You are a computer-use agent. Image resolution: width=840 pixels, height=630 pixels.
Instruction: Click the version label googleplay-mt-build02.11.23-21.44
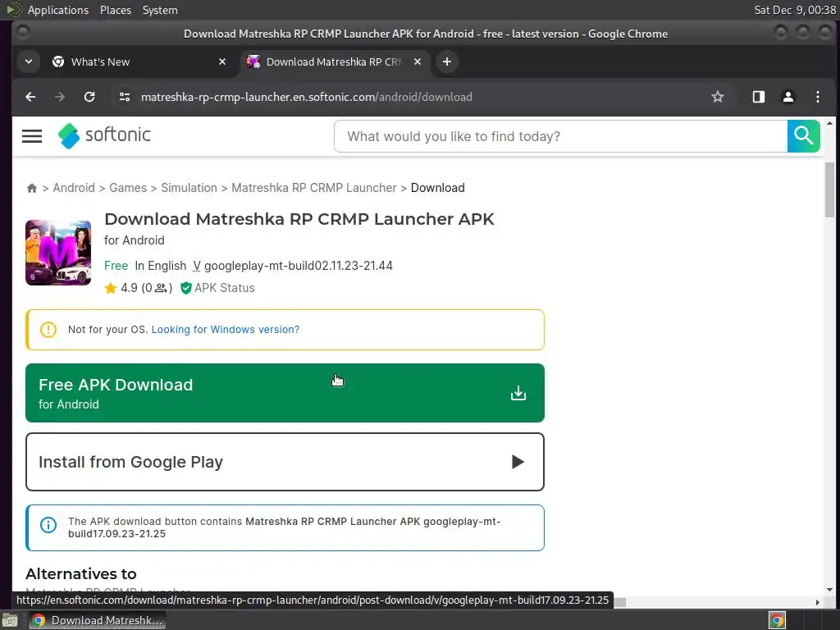299,266
